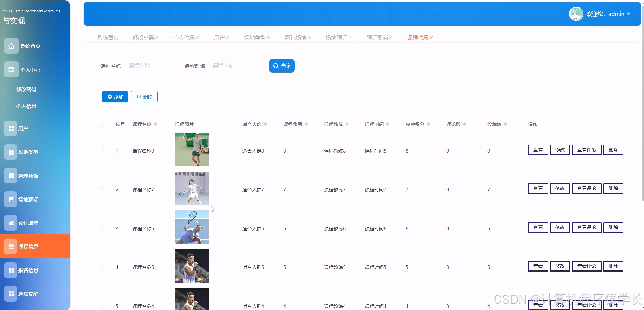The width and height of the screenshot is (644, 310).
Task: Select the 场地类型 venue type icon
Action: pyautogui.click(x=10, y=152)
